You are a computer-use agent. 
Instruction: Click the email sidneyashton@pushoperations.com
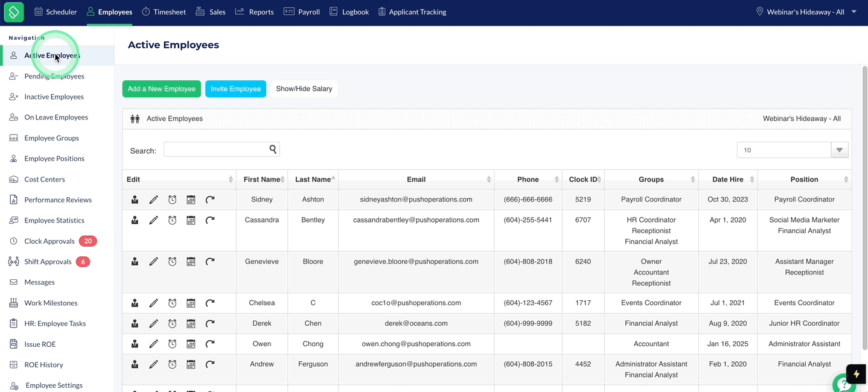(416, 200)
